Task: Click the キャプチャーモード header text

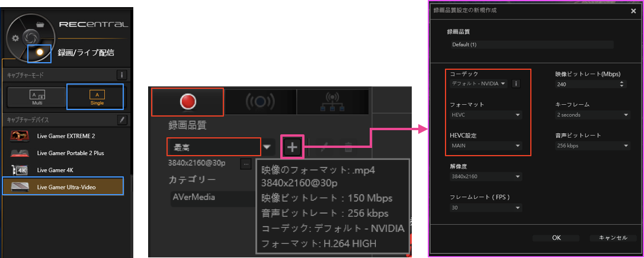Action: 25,76
